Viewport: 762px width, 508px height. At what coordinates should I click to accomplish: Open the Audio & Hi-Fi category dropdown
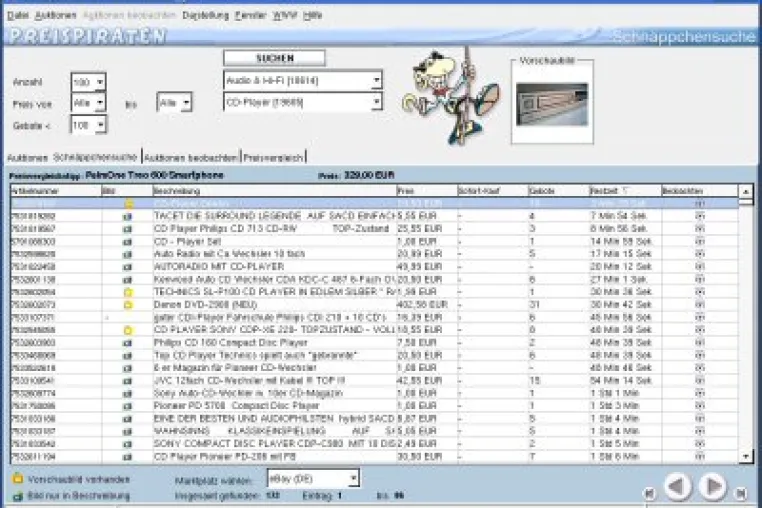tap(377, 80)
